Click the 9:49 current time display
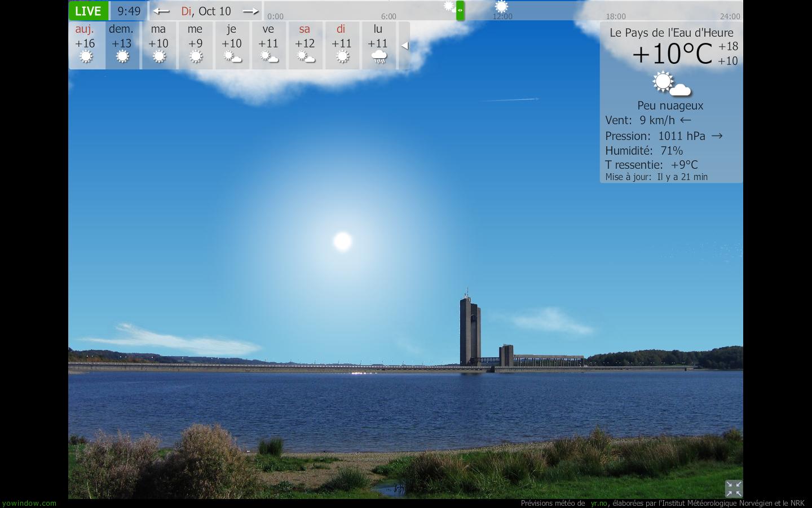Viewport: 812px width, 508px height. pyautogui.click(x=129, y=11)
